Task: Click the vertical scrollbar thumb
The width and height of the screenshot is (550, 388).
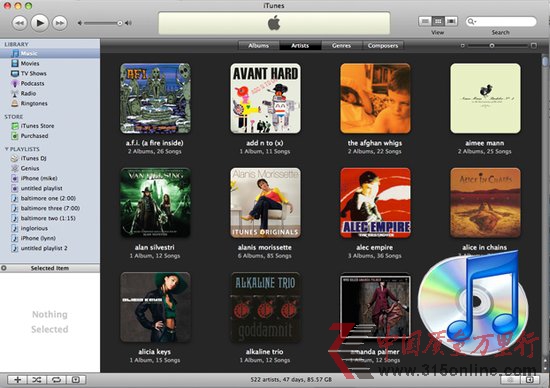Action: 545,61
